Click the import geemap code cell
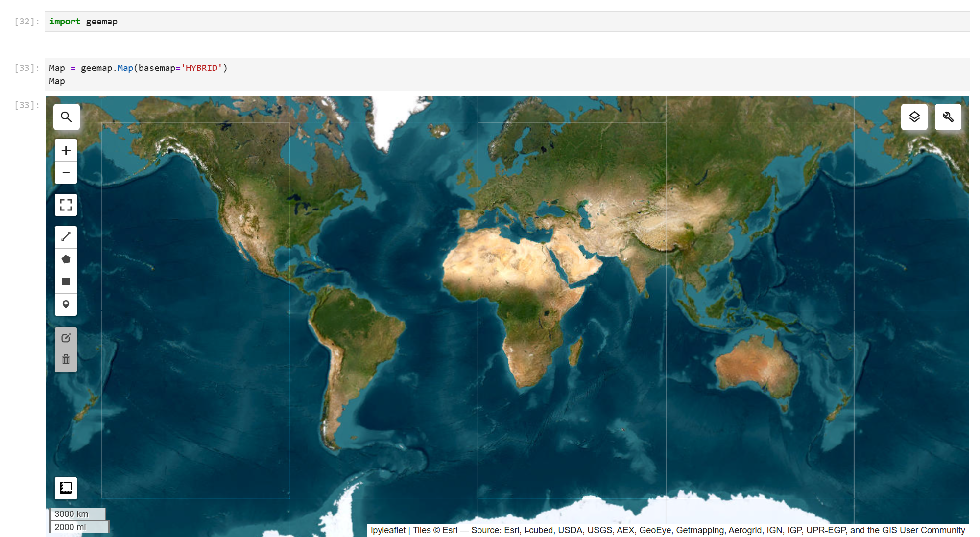This screenshot has width=980, height=537. [507, 22]
